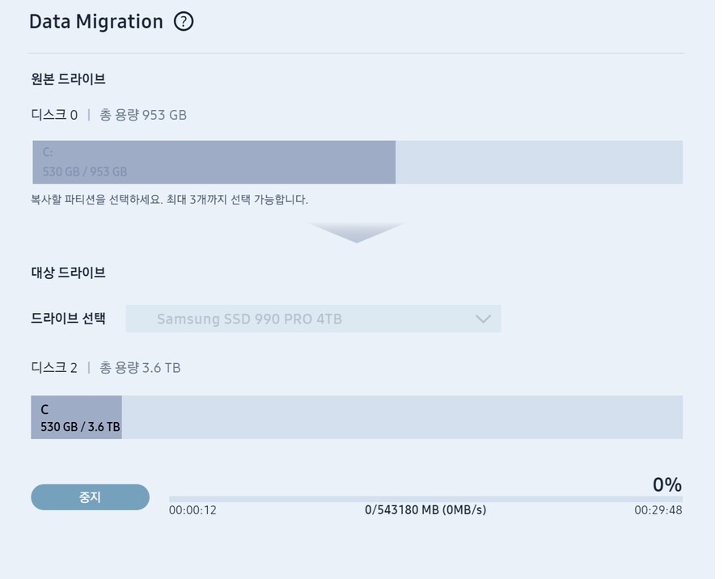Screen dimensions: 728x579
Task: Click the remaining time 00:29:48
Action: (658, 510)
